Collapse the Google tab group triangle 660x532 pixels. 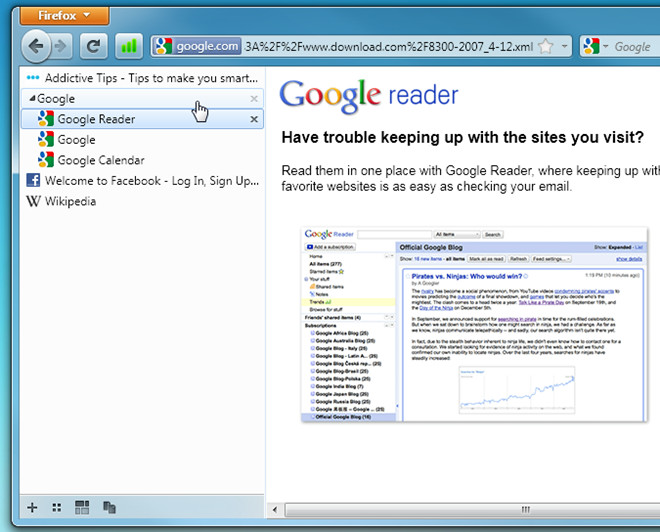(x=32, y=98)
